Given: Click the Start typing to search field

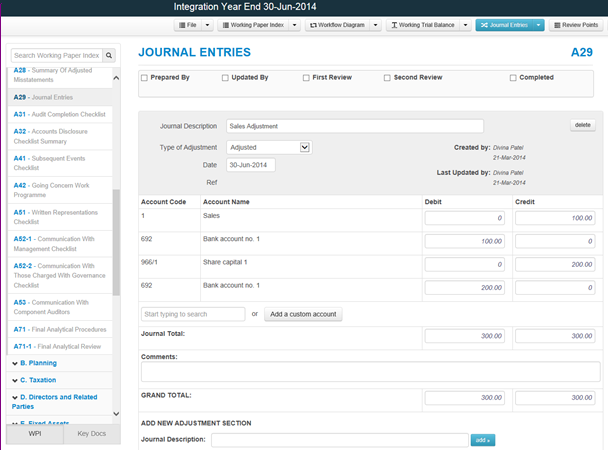Looking at the screenshot, I should [x=193, y=314].
